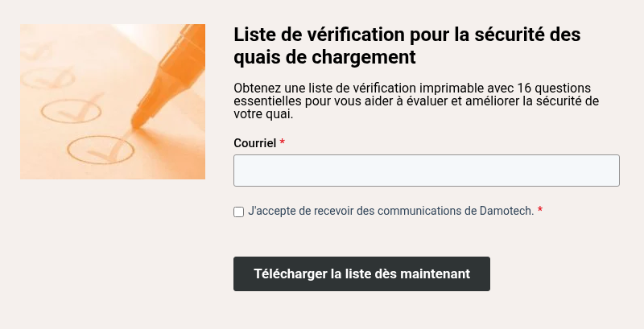Click the "Courriel" field label
Viewport: 644px width, 329px height.
pos(254,142)
